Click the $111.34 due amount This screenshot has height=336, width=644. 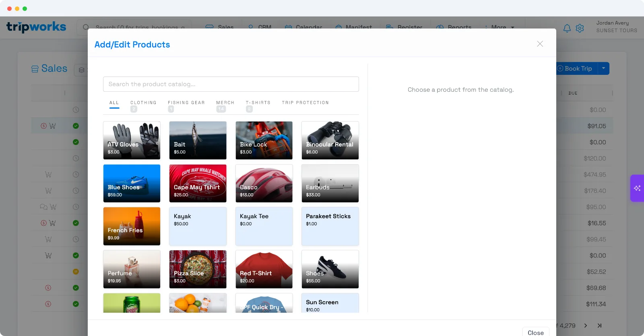pos(596,304)
